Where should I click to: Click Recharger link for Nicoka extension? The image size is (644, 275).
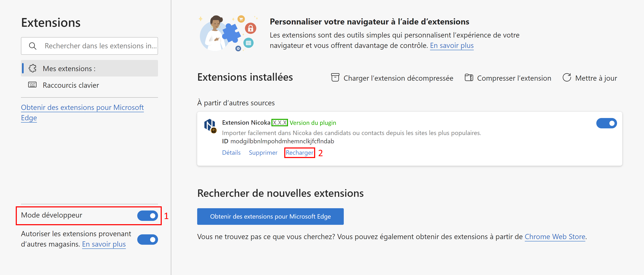(299, 152)
